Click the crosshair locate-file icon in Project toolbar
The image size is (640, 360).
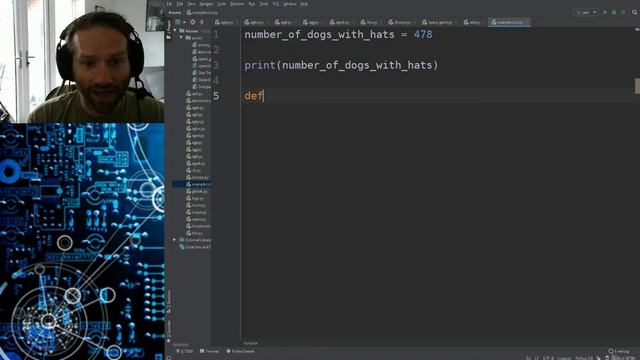[193, 22]
